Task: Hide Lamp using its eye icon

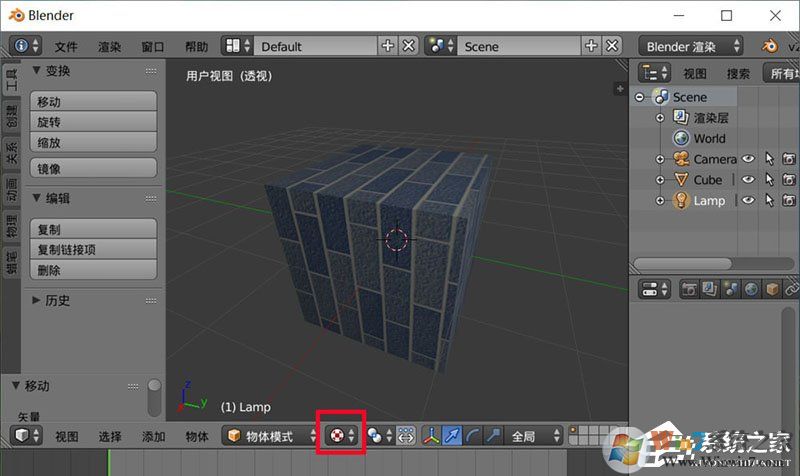Action: pos(748,200)
